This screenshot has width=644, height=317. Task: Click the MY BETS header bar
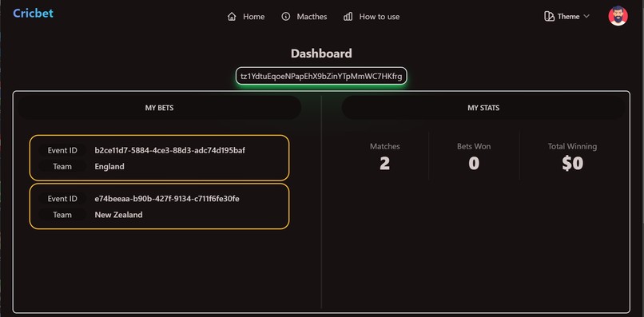[159, 108]
